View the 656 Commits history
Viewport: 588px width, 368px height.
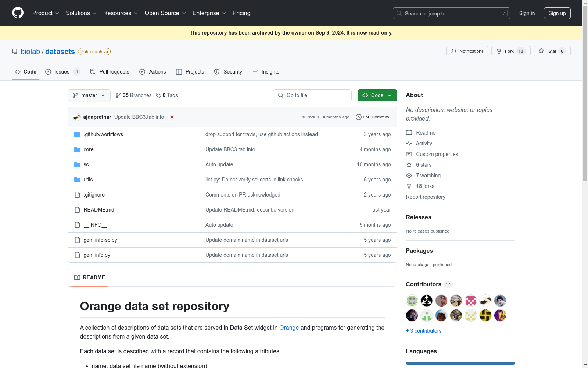pos(372,117)
